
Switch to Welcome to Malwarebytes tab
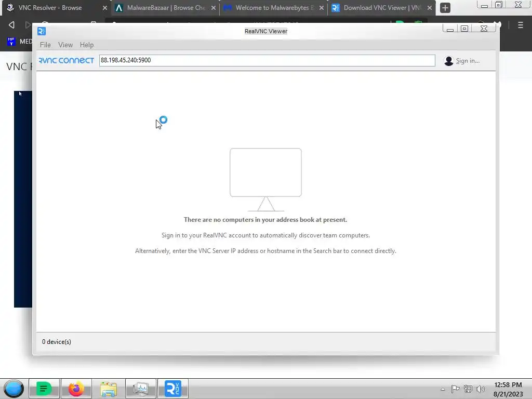tap(273, 8)
